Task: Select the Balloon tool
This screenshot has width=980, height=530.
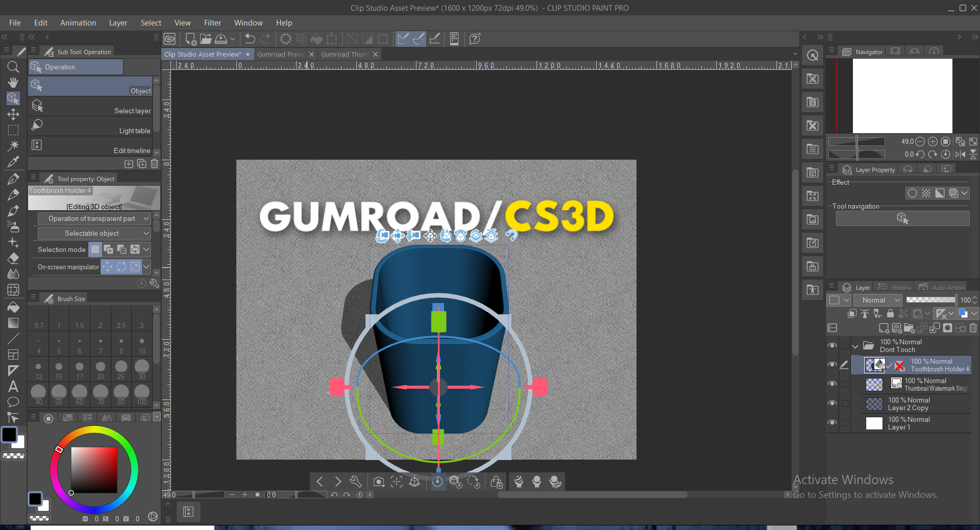Action: tap(13, 402)
